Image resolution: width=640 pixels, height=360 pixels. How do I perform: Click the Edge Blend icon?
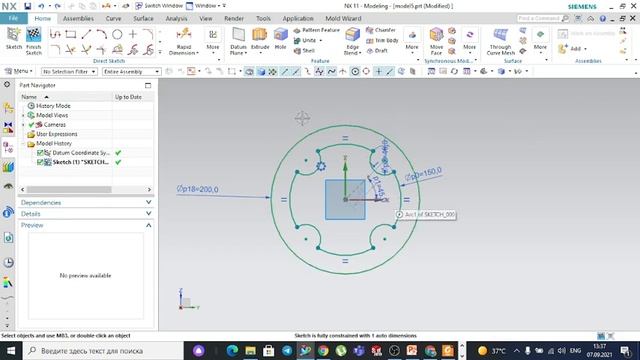tap(352, 35)
